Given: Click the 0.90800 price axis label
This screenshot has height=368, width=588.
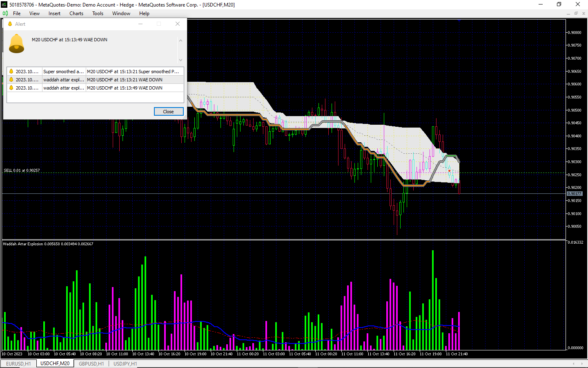Looking at the screenshot, I should (575, 32).
